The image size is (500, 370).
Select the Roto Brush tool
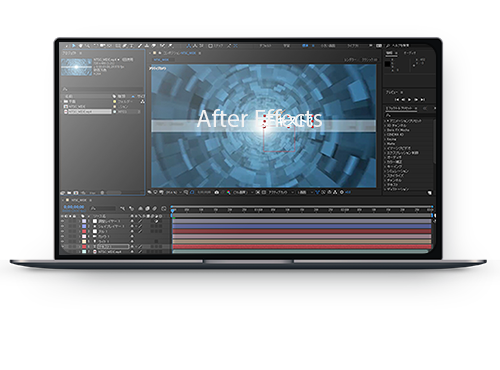[163, 46]
